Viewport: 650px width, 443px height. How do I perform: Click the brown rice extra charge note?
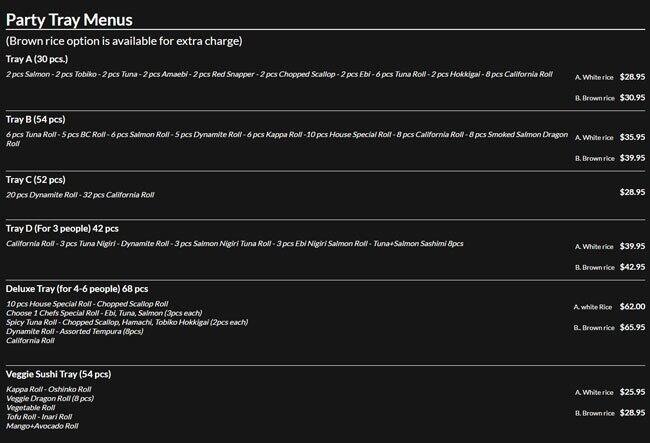pos(124,41)
